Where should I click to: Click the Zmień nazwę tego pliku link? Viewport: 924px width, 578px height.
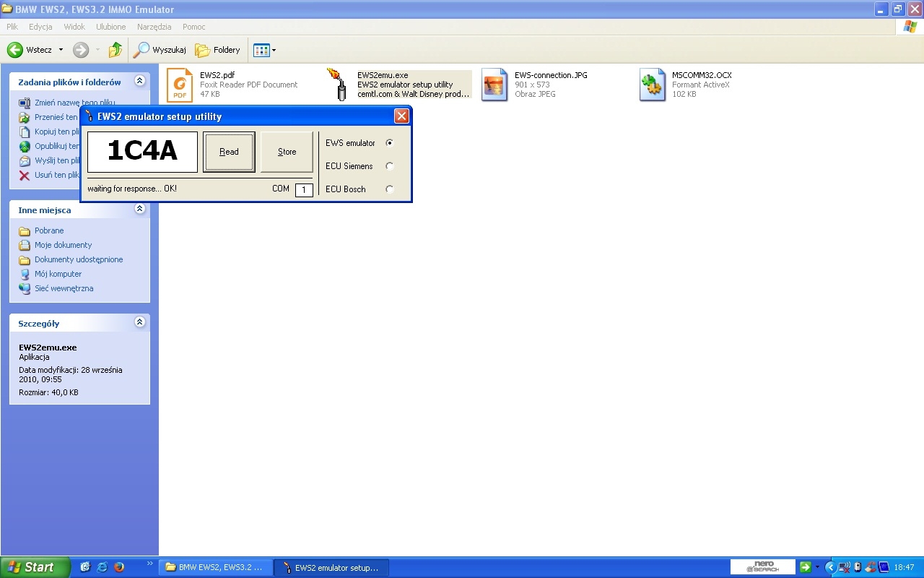pyautogui.click(x=74, y=103)
